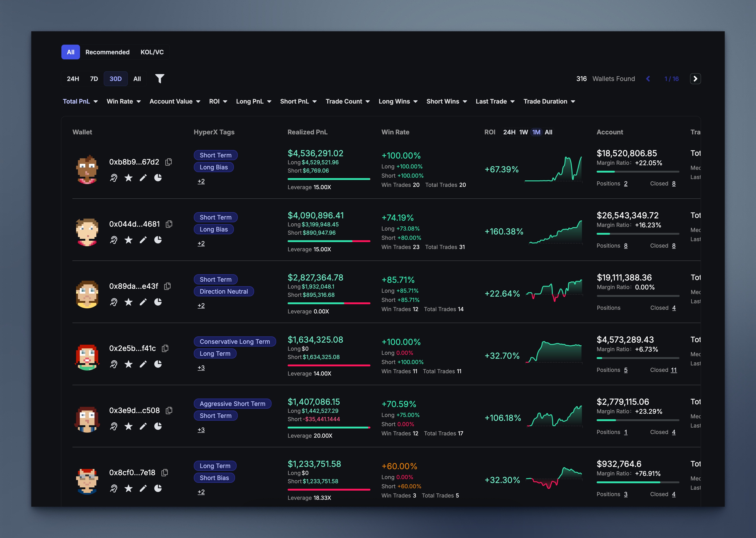Switch time range to 7D
Viewport: 756px width, 538px height.
tap(94, 78)
